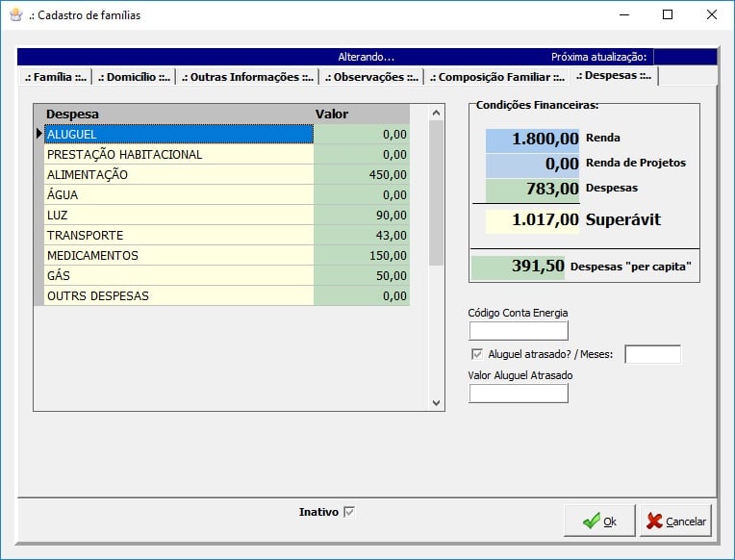
Task: Click the red X Cancelar button
Action: [x=675, y=521]
